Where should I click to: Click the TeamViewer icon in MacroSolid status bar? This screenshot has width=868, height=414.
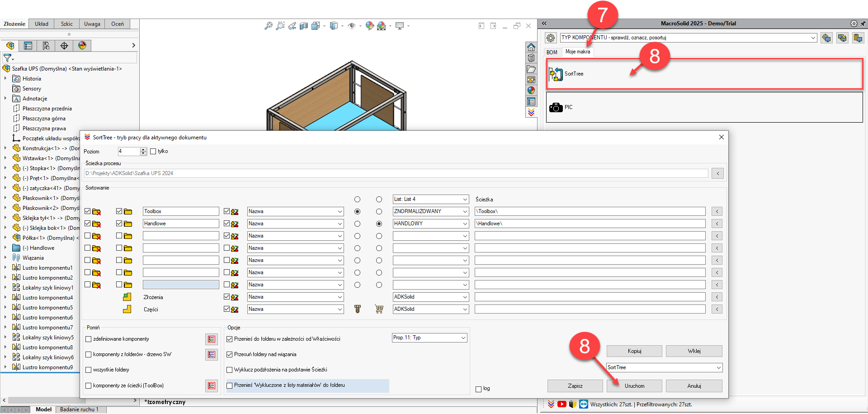tap(584, 404)
